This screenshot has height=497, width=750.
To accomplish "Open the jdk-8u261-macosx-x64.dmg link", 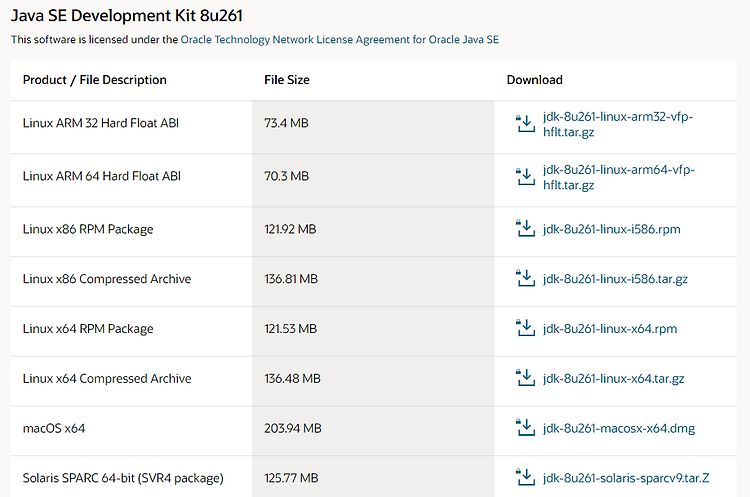I will pos(618,428).
